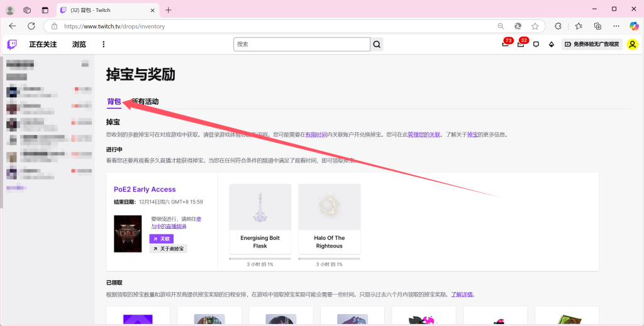Open browser settings ellipsis menu
The image size is (644, 326).
coord(616,26)
